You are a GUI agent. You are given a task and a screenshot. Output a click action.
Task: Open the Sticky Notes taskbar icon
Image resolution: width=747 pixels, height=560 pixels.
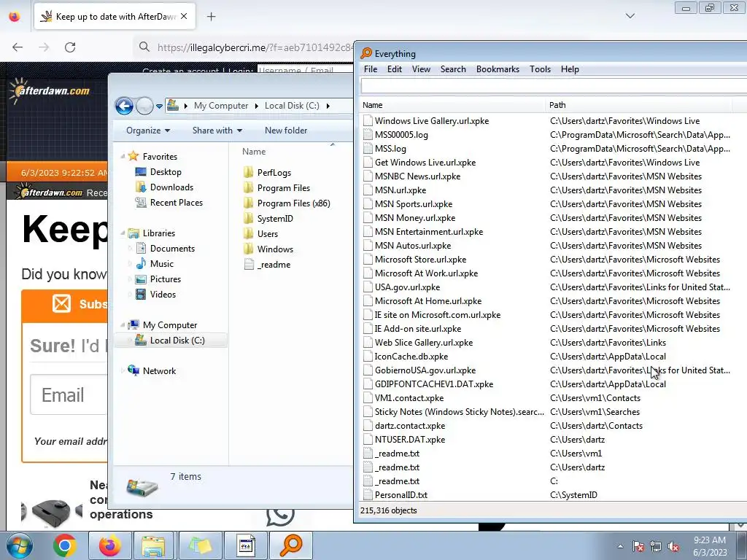pyautogui.click(x=200, y=545)
